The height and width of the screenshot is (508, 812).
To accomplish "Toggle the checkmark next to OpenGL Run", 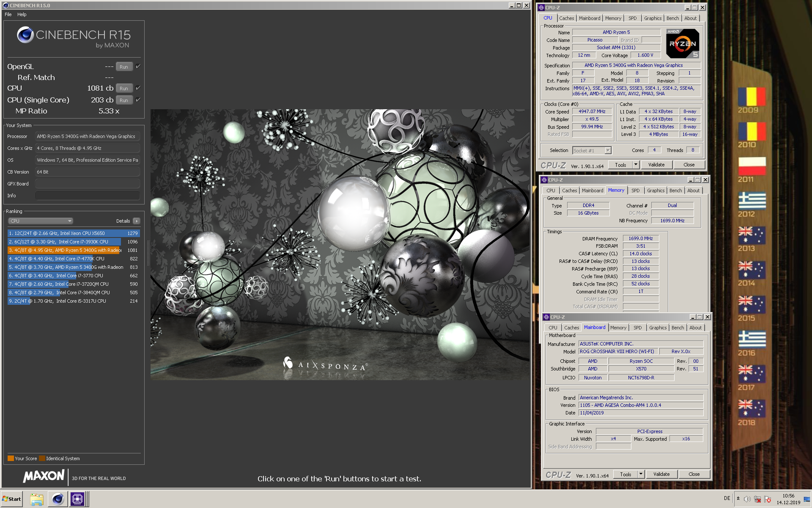I will (138, 66).
